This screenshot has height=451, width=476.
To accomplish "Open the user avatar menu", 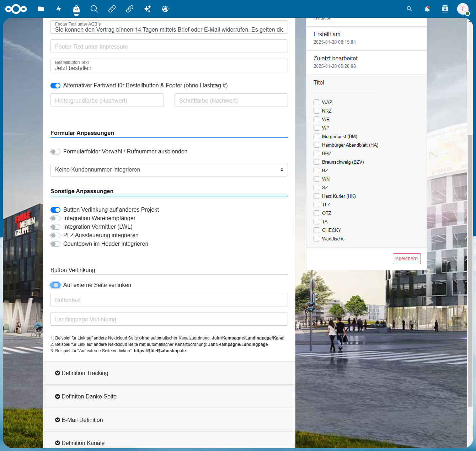I will [x=463, y=9].
